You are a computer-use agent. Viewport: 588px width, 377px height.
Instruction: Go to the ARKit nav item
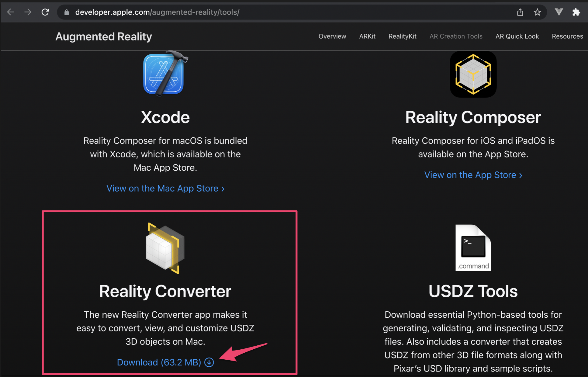(x=367, y=36)
